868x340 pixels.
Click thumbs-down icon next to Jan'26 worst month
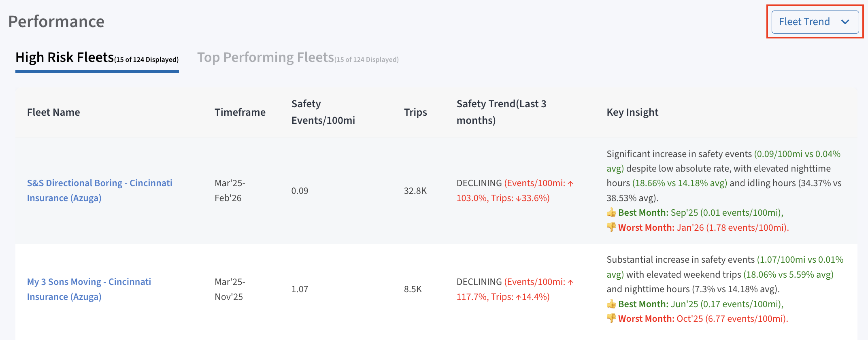pos(611,227)
